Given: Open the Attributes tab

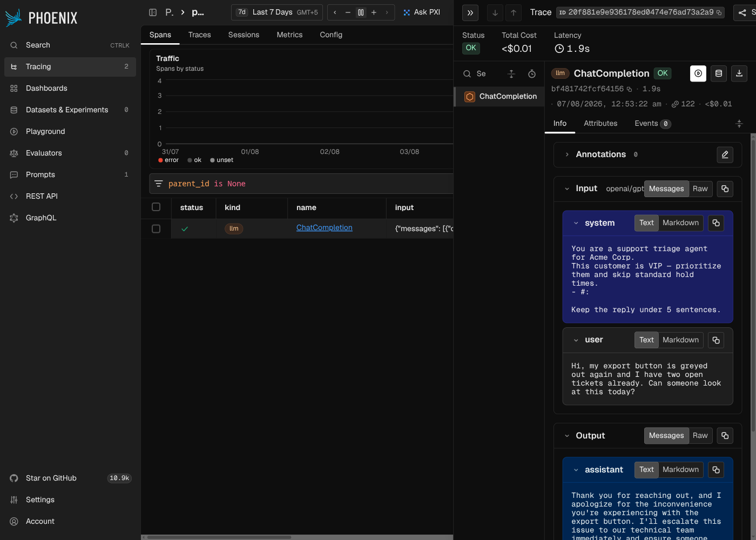Looking at the screenshot, I should click(600, 124).
